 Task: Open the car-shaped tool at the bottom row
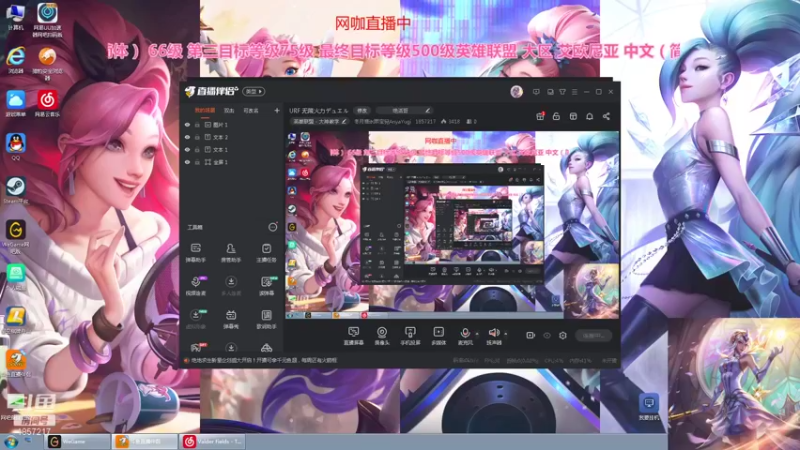click(x=266, y=348)
